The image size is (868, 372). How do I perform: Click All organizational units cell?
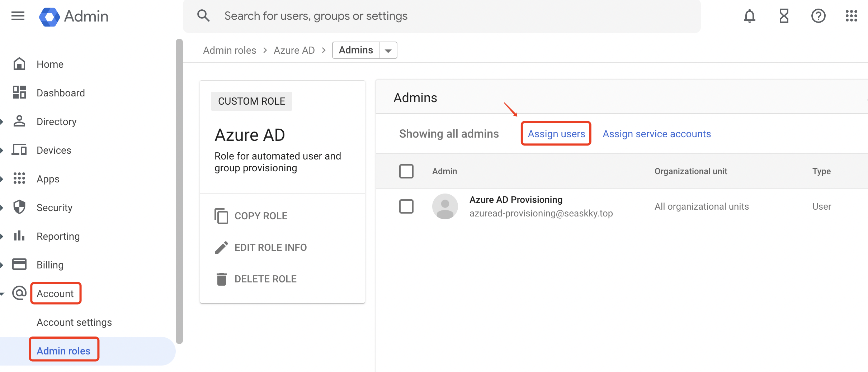click(702, 206)
